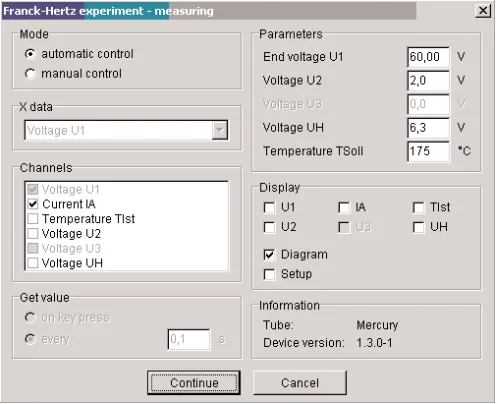498x404 pixels.
Task: Click the Voltage U2 parameter label
Action: click(292, 80)
